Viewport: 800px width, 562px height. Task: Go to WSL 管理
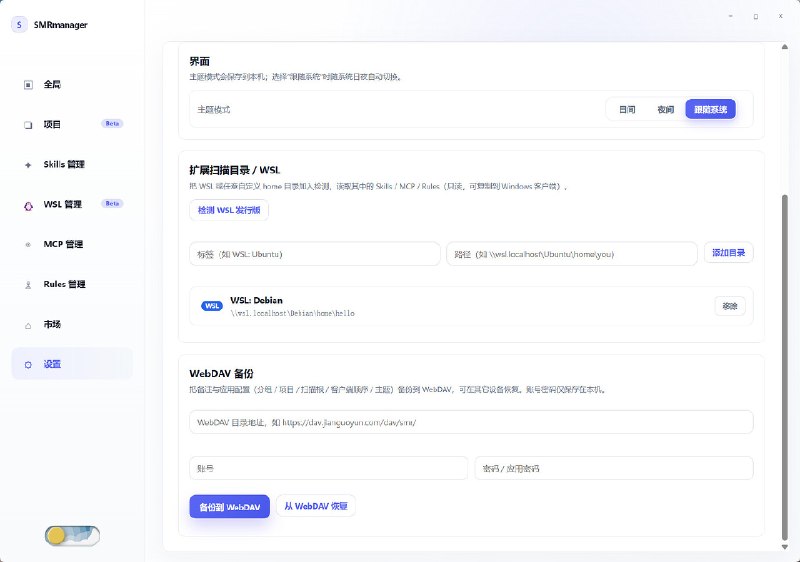[x=72, y=205]
